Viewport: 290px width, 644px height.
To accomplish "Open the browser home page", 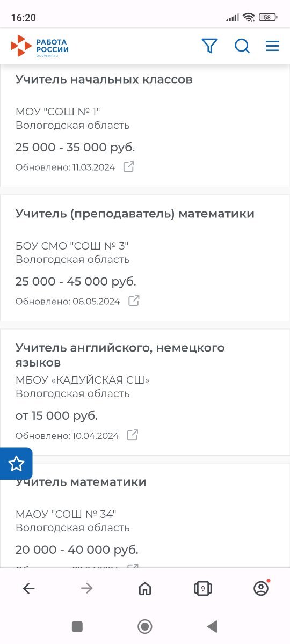I will [x=145, y=589].
